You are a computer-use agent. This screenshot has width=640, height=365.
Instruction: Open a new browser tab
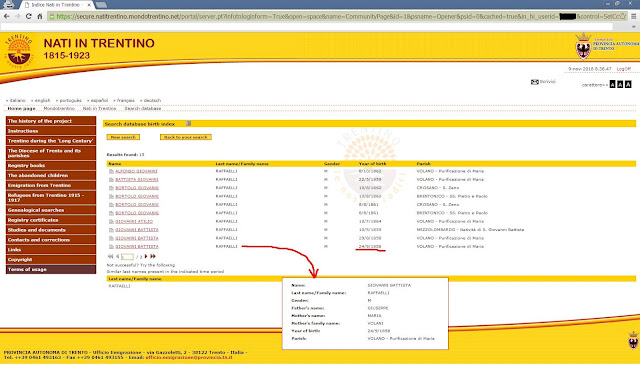click(101, 5)
